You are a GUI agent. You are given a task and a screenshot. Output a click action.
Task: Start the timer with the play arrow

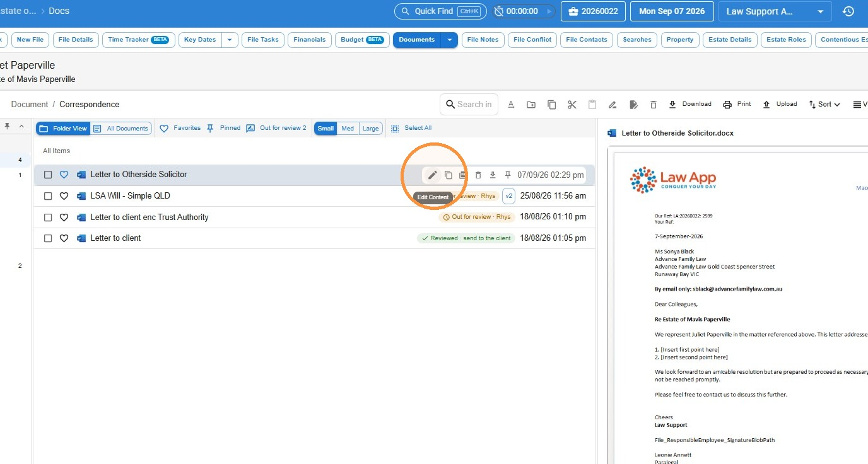tap(550, 11)
